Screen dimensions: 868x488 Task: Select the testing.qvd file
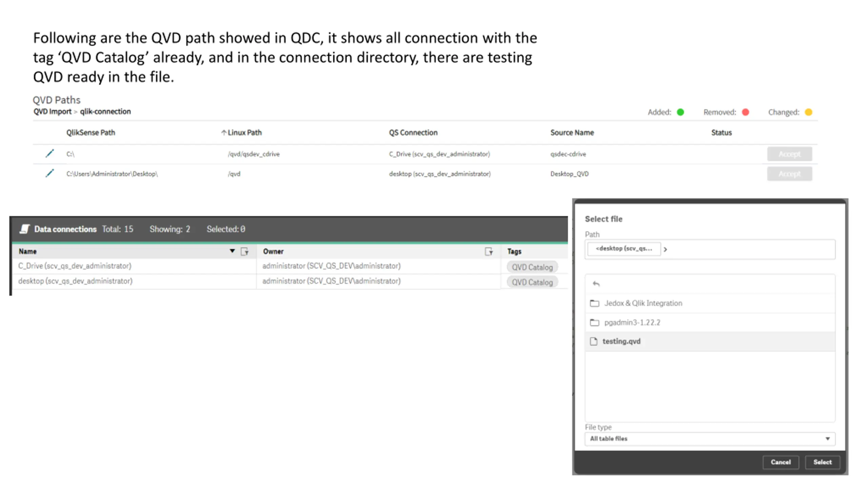pos(621,341)
